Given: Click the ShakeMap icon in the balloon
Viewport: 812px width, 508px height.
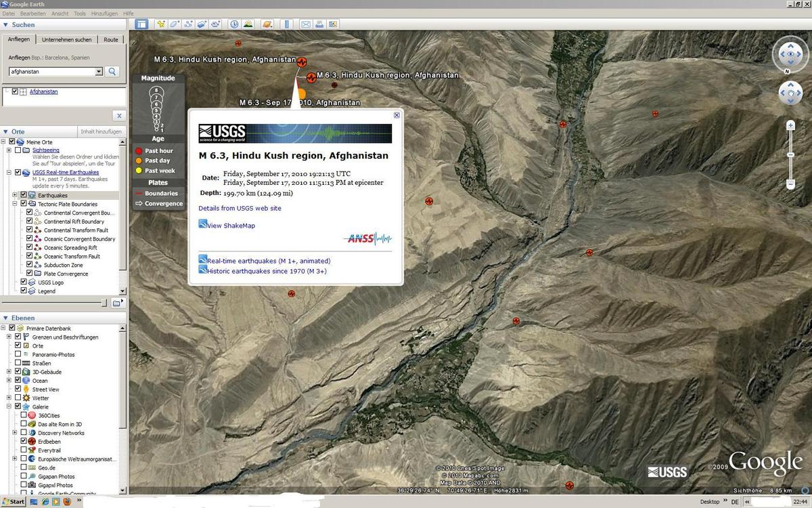Looking at the screenshot, I should point(202,224).
